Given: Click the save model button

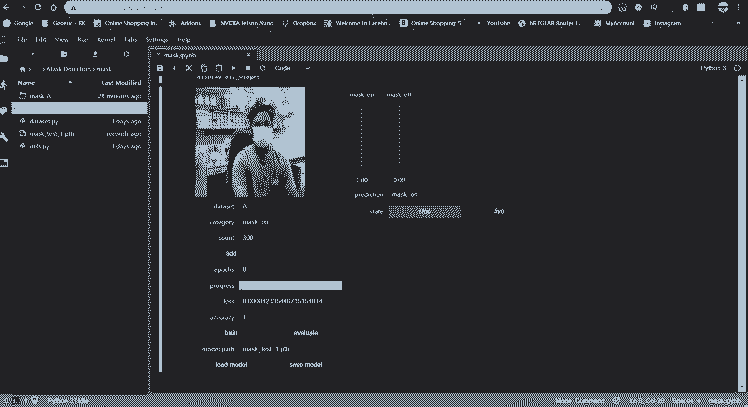Looking at the screenshot, I should (x=305, y=365).
